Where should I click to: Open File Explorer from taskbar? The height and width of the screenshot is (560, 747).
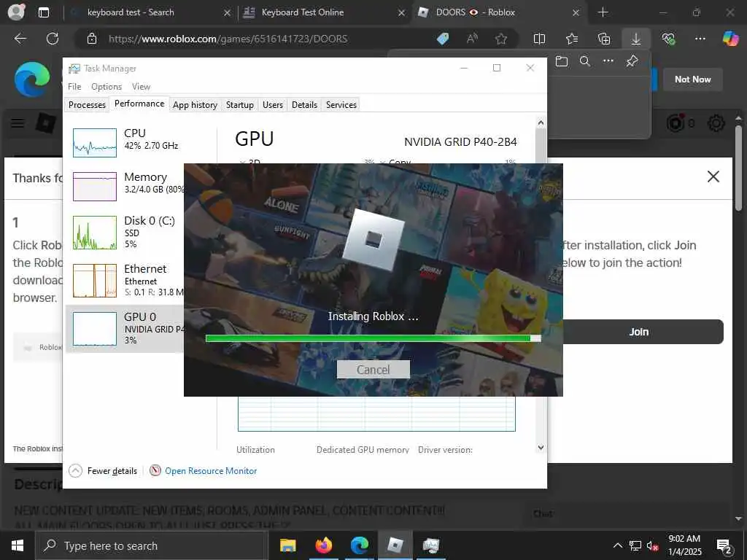[287, 545]
